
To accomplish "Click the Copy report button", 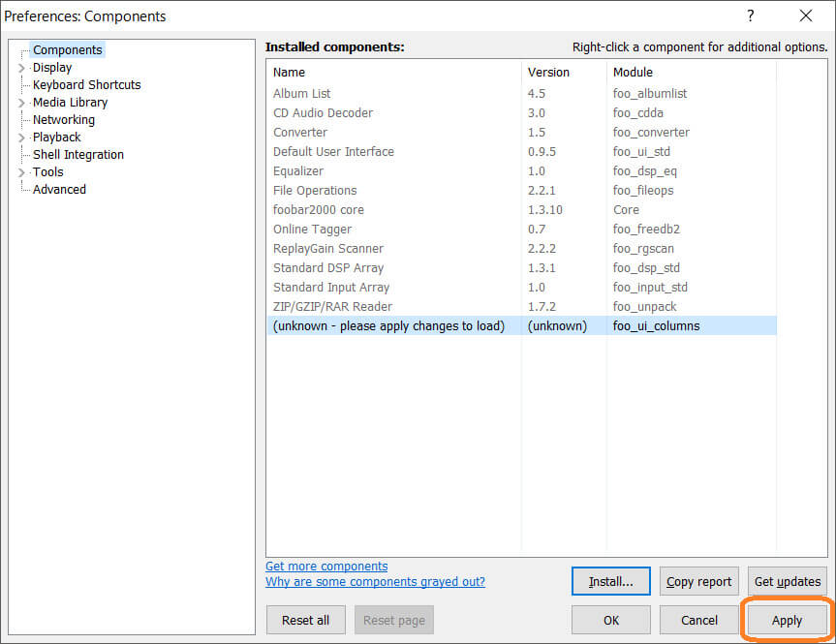I will (699, 581).
